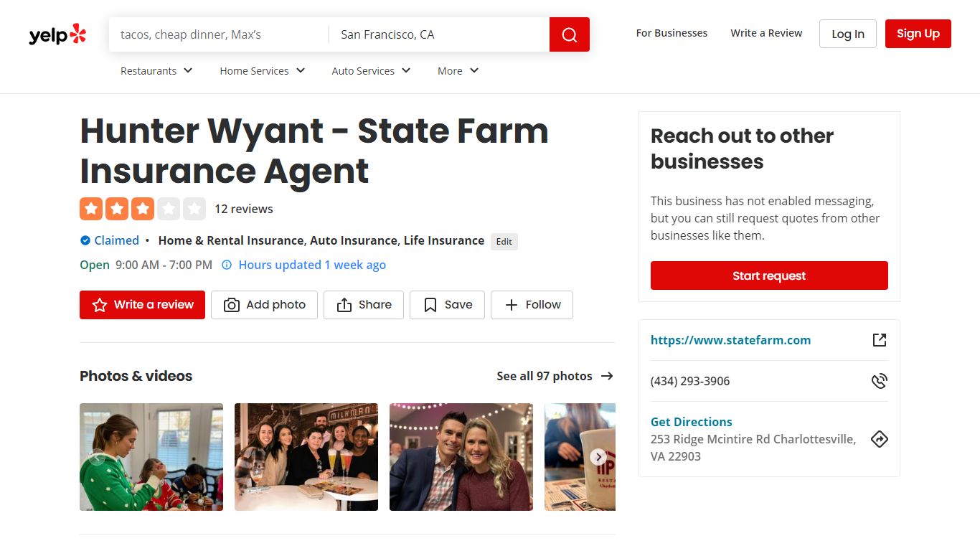Screen dimensions: 980x551
Task: Click the arrow next to See all 97 photos
Action: click(x=608, y=376)
